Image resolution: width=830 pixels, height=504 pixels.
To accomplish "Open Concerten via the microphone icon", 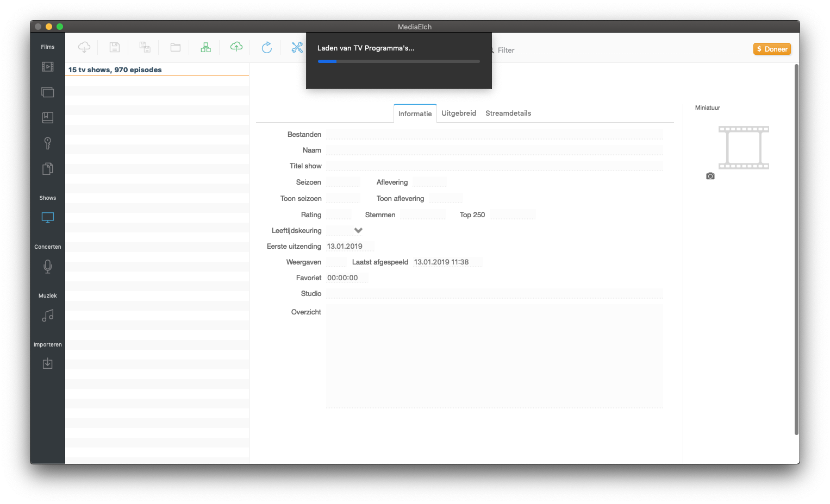I will [x=48, y=266].
